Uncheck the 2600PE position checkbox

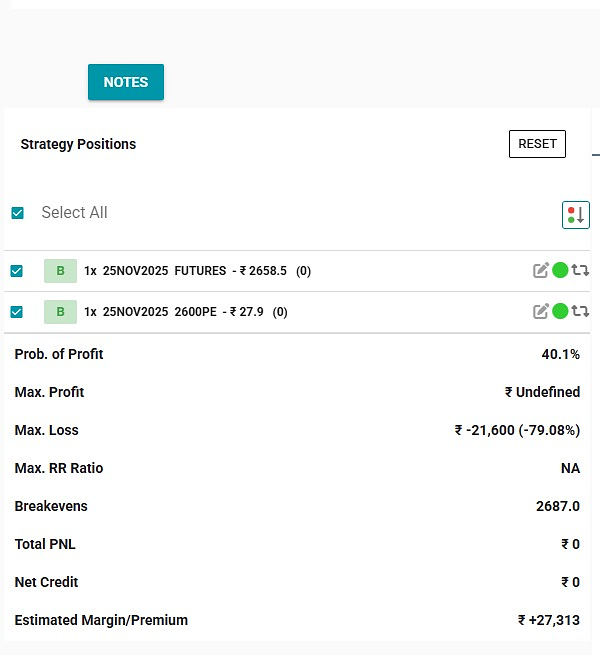pyautogui.click(x=17, y=312)
